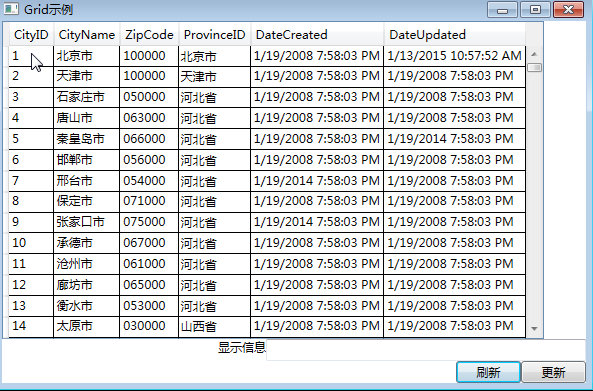Click the 更新 update button
Image resolution: width=593 pixels, height=391 pixels.
coord(554,372)
